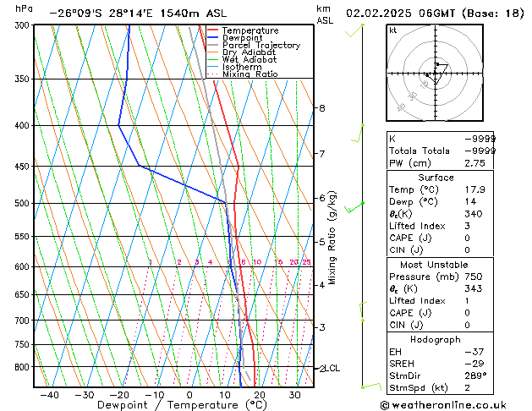Click the 'Surface' section heading
This screenshot has height=411, width=532.
coord(436,178)
